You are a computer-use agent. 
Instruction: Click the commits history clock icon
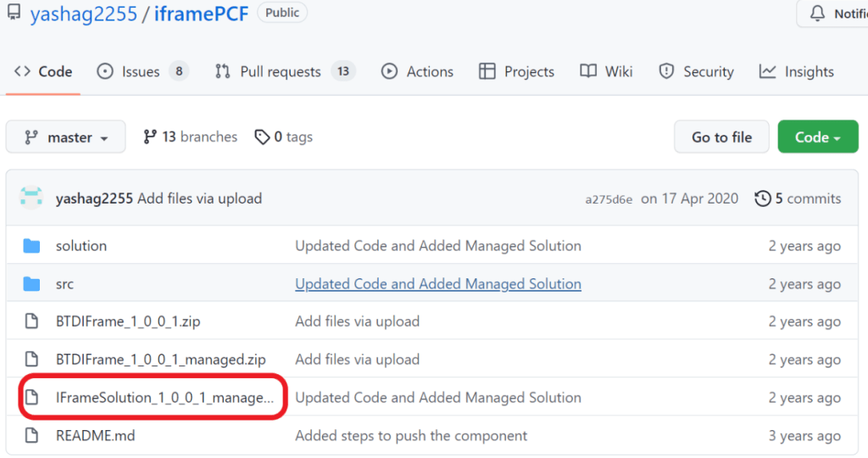[x=763, y=198]
